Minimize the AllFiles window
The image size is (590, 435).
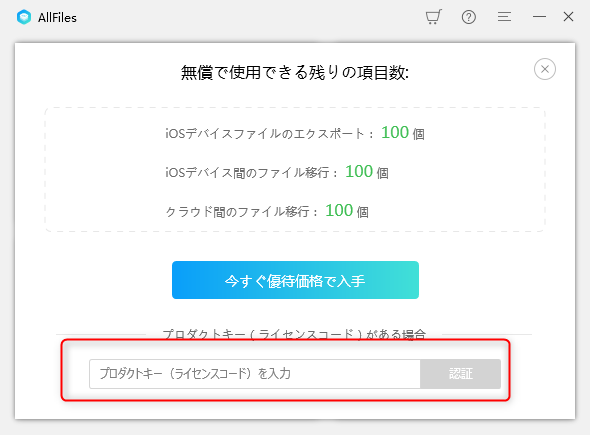click(539, 17)
